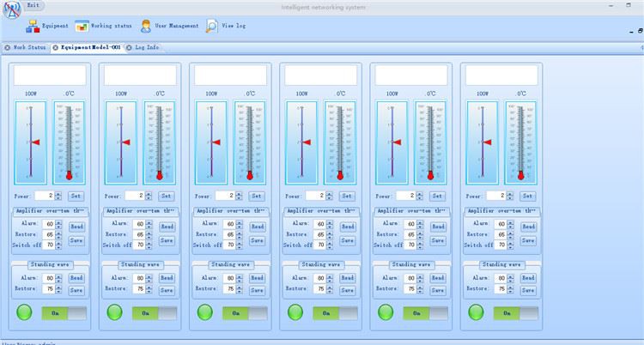Click the green status indicator in first panel
This screenshot has height=345, width=644.
tap(24, 312)
